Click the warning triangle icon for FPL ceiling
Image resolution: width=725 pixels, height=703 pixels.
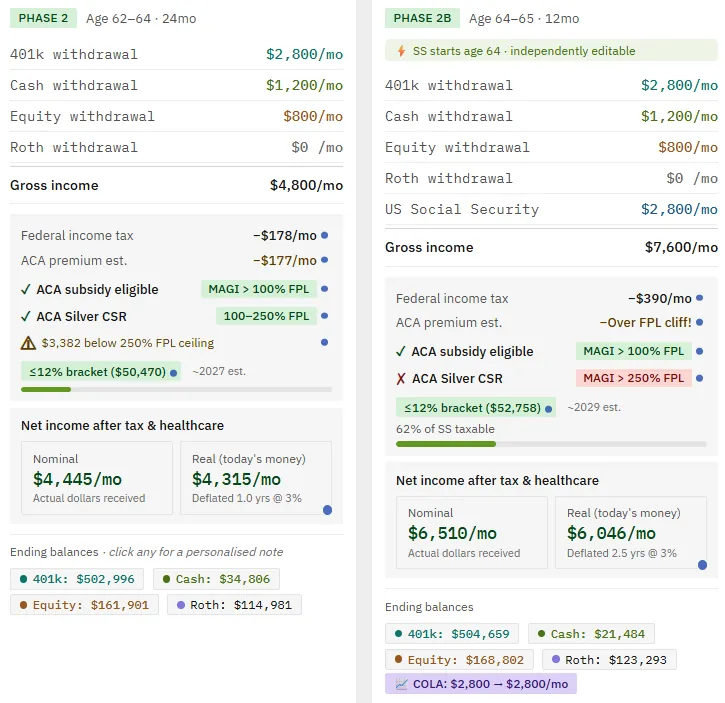[28, 343]
